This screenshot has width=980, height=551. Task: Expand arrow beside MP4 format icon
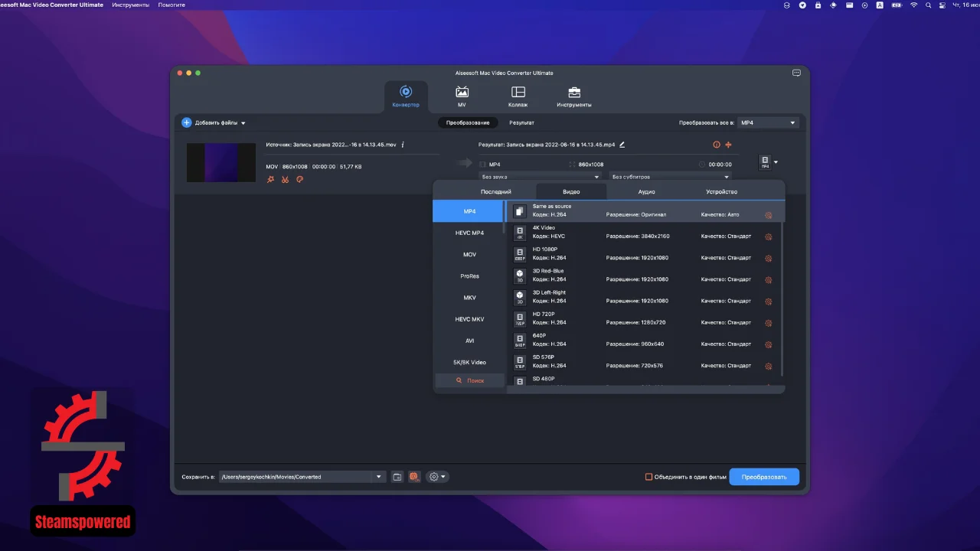[x=776, y=162]
